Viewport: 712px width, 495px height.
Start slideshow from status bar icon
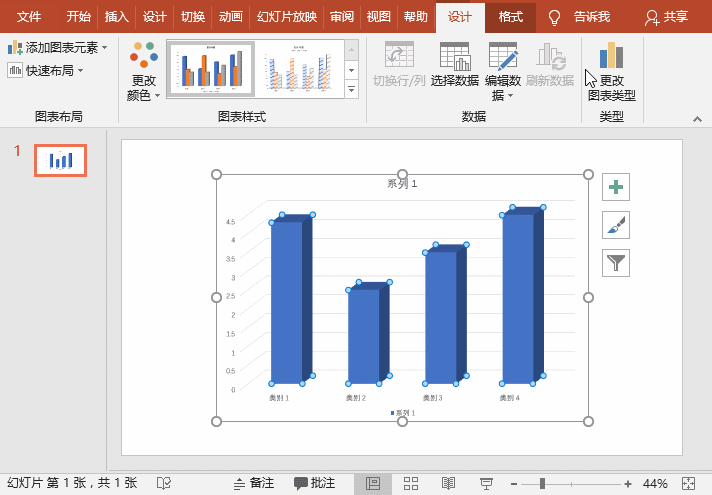[x=486, y=484]
